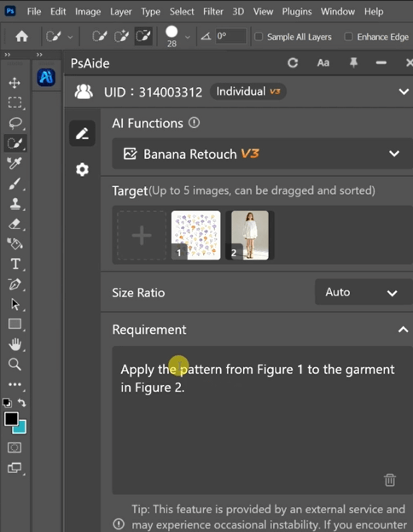Minimize the PsAide panel
Viewport: 413px width, 532px height.
tap(381, 63)
